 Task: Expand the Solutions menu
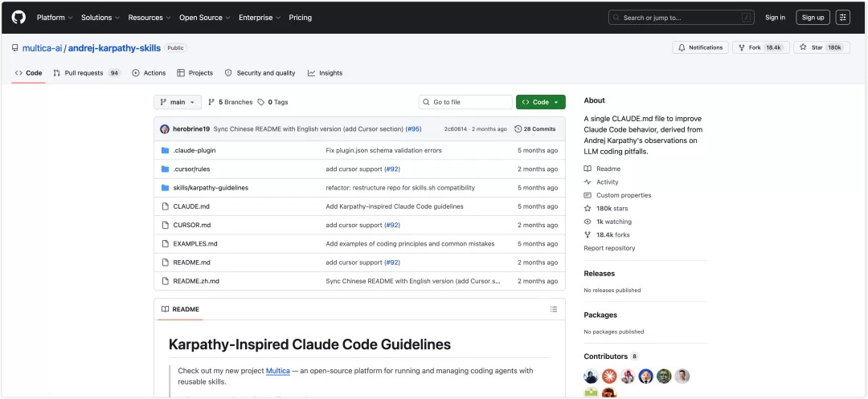[x=100, y=18]
